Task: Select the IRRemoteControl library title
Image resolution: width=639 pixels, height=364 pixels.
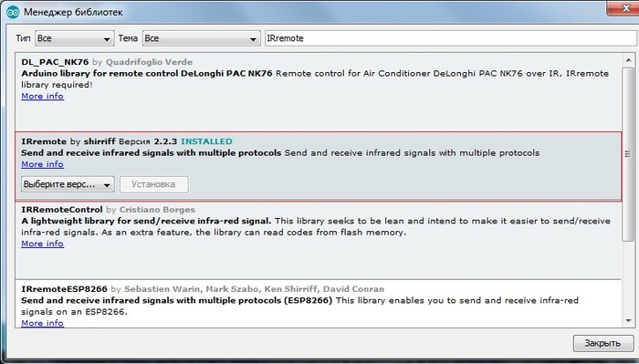Action: [x=61, y=210]
